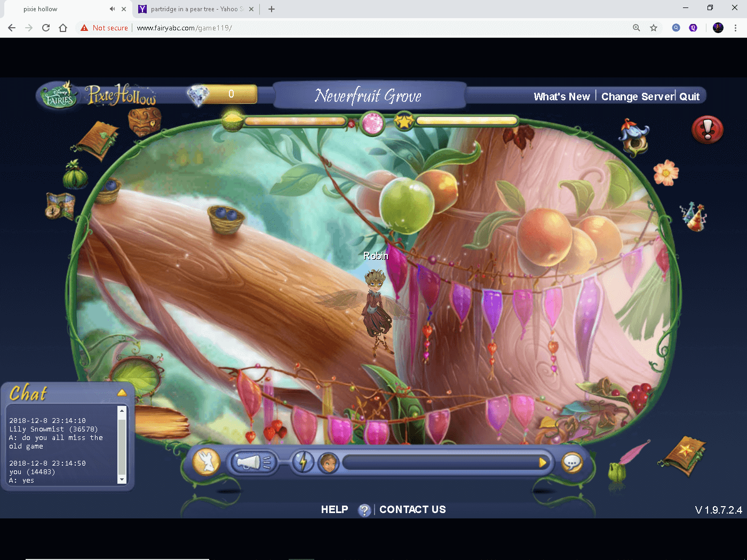The height and width of the screenshot is (560, 747).
Task: Open the flower birdhouse home icon
Action: pyautogui.click(x=634, y=138)
